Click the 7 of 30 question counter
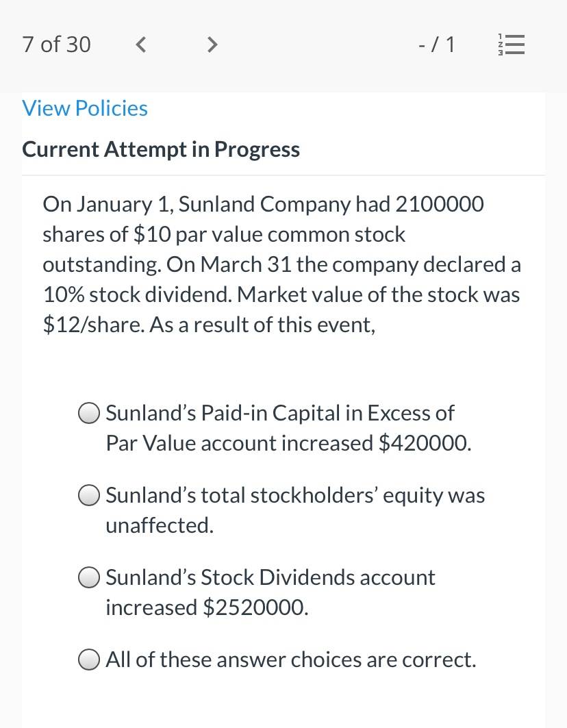Screen dimensions: 567x728 56,45
